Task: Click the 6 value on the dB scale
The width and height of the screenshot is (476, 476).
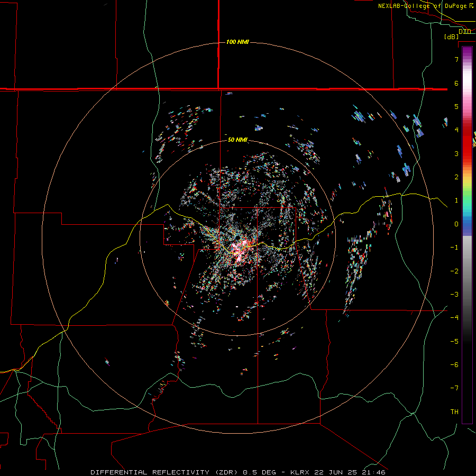Action: coord(456,83)
